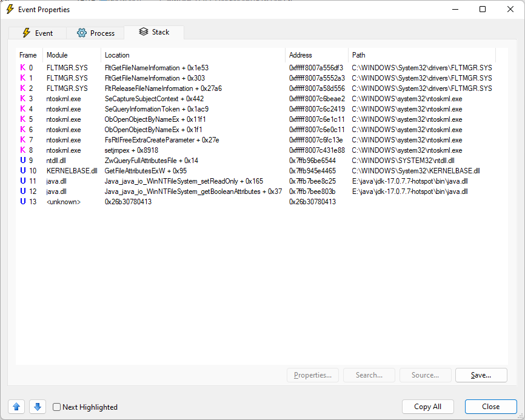Click the Search button

pyautogui.click(x=369, y=375)
